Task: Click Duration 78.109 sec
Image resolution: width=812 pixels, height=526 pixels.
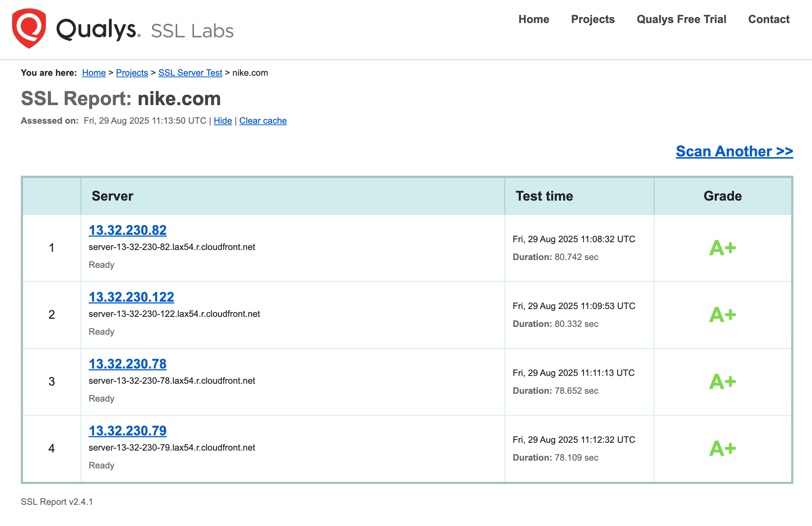Action: 555,458
